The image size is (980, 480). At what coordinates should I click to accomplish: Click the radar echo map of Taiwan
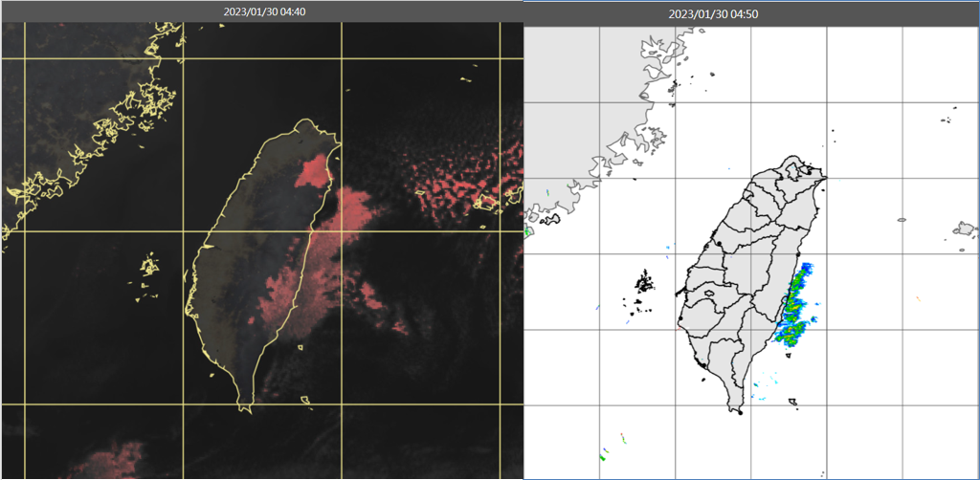click(752, 252)
